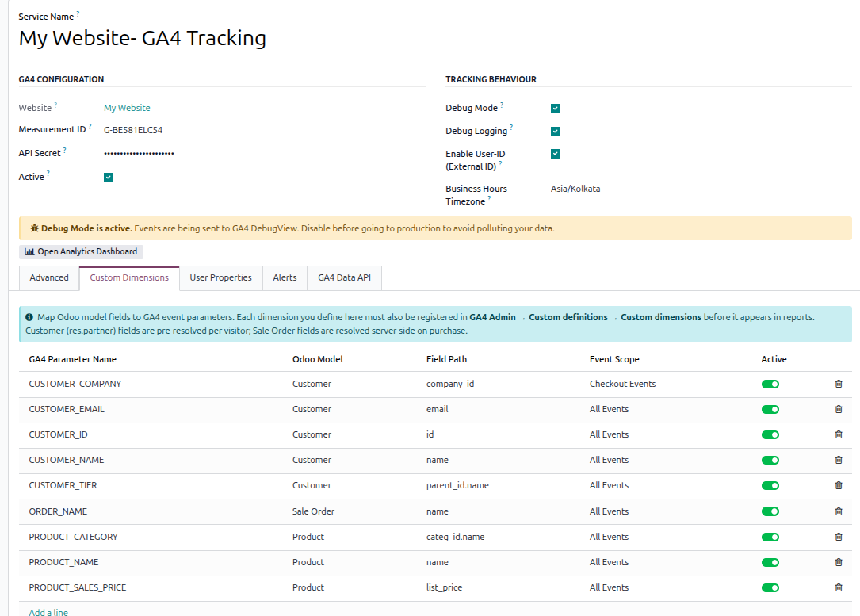Delete the CUSTOMER_ID dimension row
Screen dimensions: 860x616
click(x=838, y=434)
